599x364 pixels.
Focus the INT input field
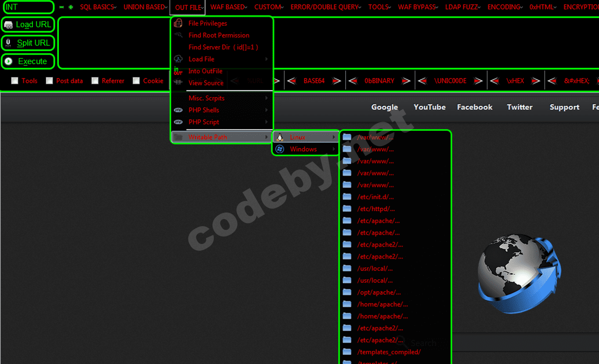click(x=28, y=7)
